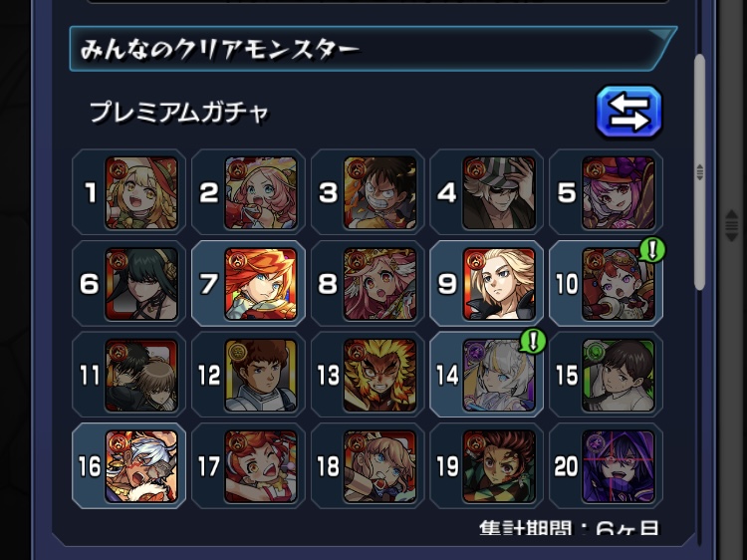Viewport: 747px width, 560px height.
Task: Click the outer window scroll handle
Action: pos(731,225)
